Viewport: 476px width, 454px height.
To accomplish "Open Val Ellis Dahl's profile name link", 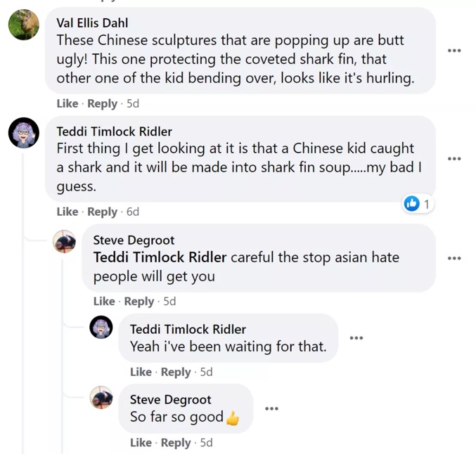I will [x=92, y=23].
